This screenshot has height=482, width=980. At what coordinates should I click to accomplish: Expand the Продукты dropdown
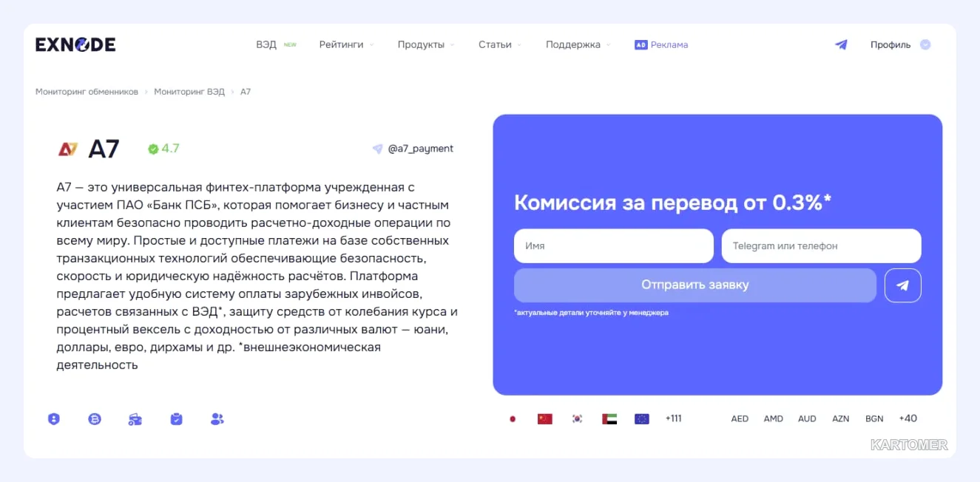[425, 44]
